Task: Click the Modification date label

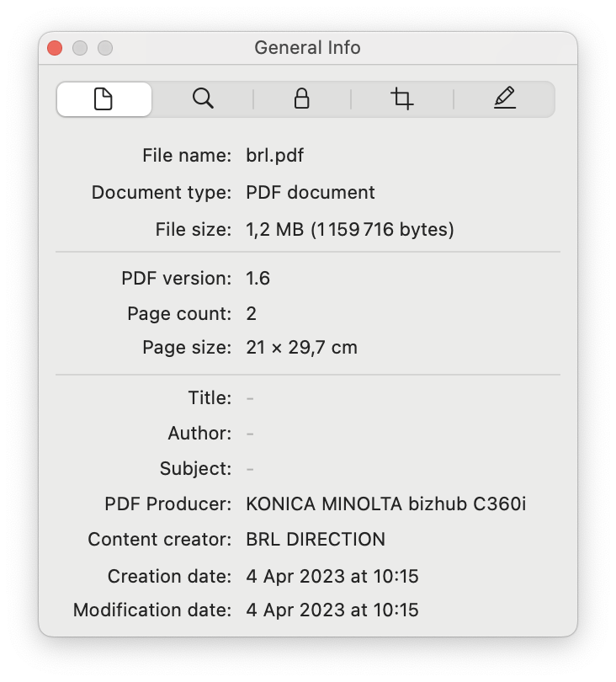Action: (152, 610)
